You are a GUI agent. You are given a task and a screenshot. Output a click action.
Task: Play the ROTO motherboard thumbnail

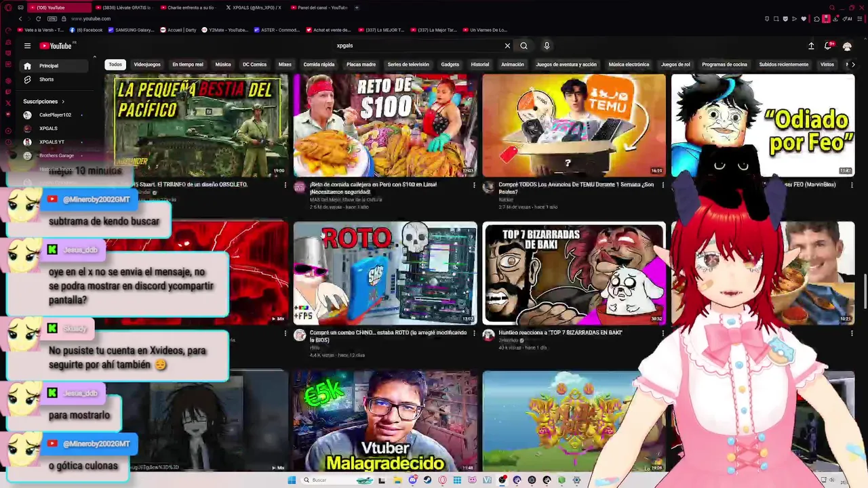(385, 273)
